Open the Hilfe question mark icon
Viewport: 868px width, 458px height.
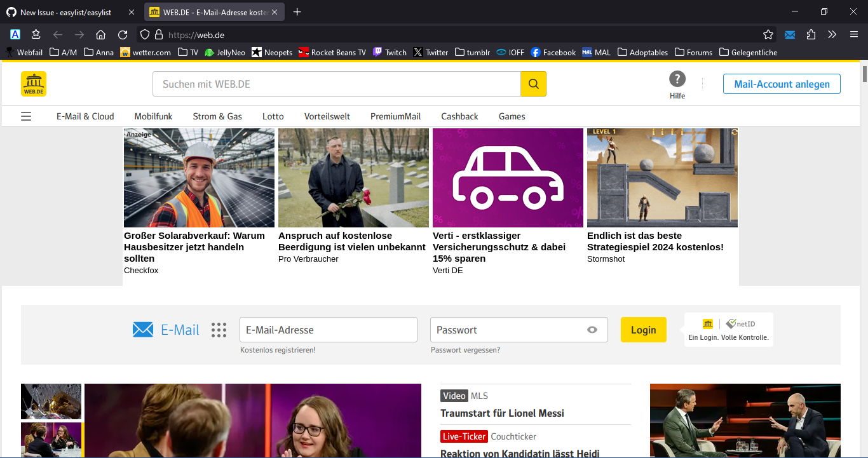677,79
